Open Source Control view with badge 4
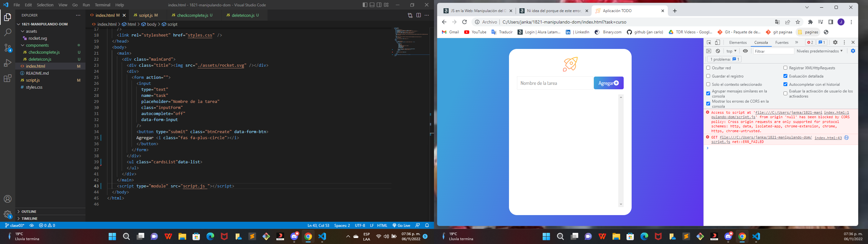The image size is (868, 244). [7, 48]
